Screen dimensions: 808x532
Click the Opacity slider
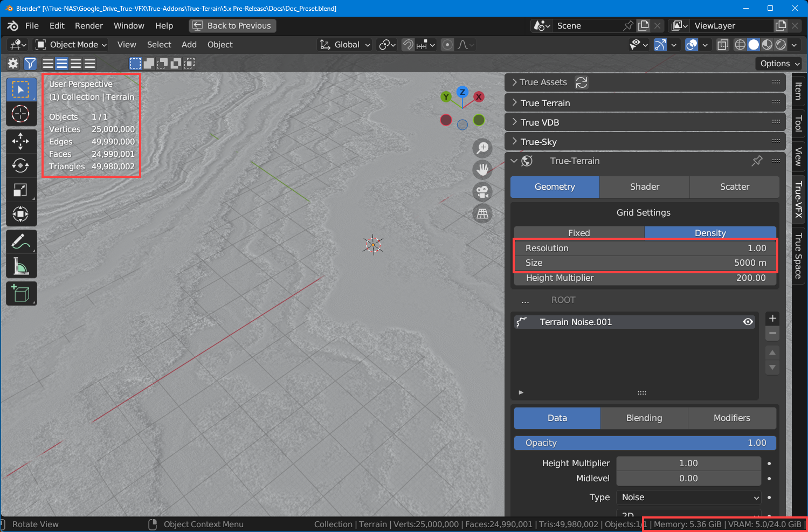[x=645, y=443]
